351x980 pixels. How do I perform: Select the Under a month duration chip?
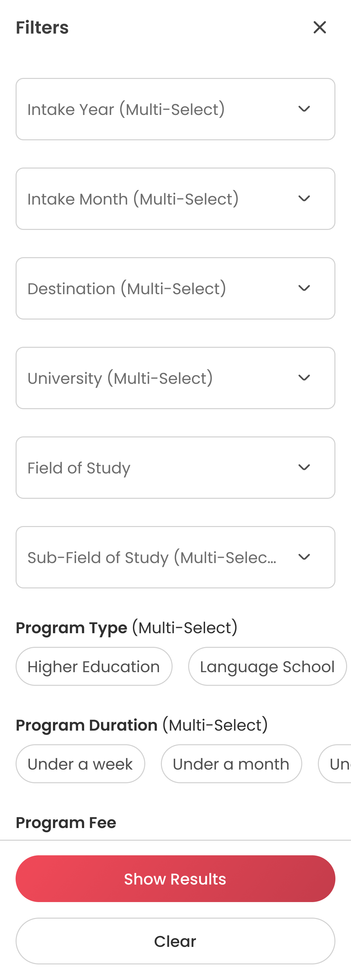tap(231, 764)
